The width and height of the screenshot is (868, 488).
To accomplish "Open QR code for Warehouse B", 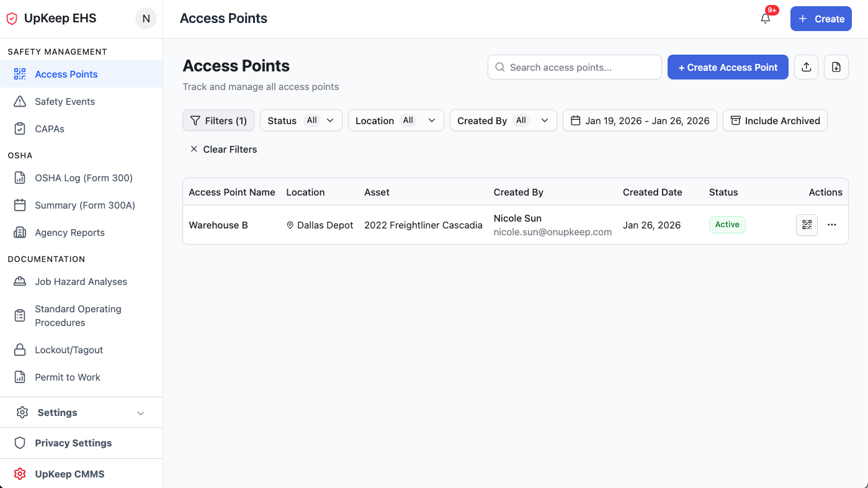I will [807, 225].
